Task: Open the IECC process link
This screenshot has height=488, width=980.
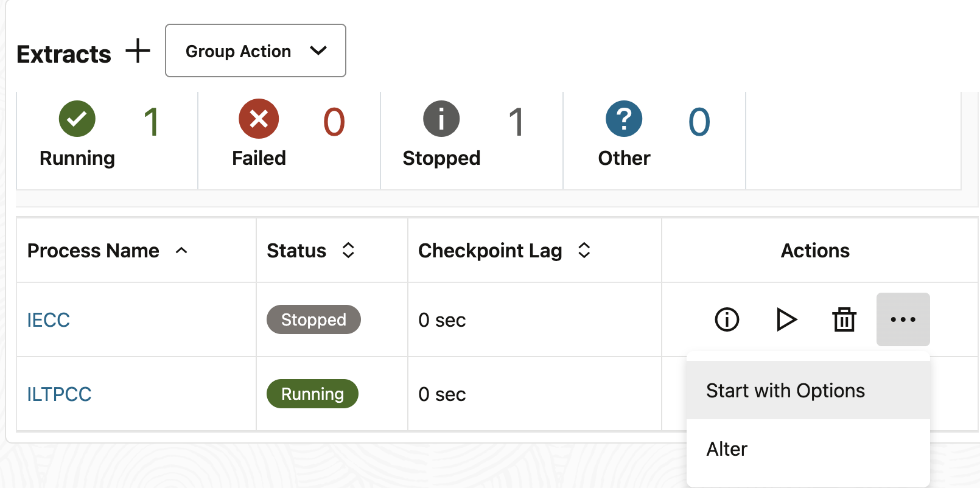Action: (x=48, y=319)
